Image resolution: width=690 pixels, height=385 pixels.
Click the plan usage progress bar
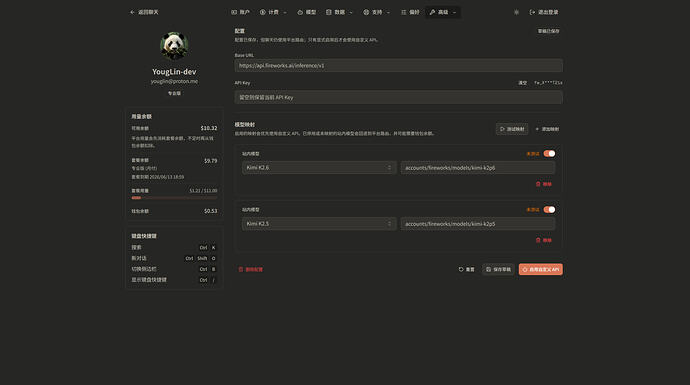pyautogui.click(x=174, y=198)
